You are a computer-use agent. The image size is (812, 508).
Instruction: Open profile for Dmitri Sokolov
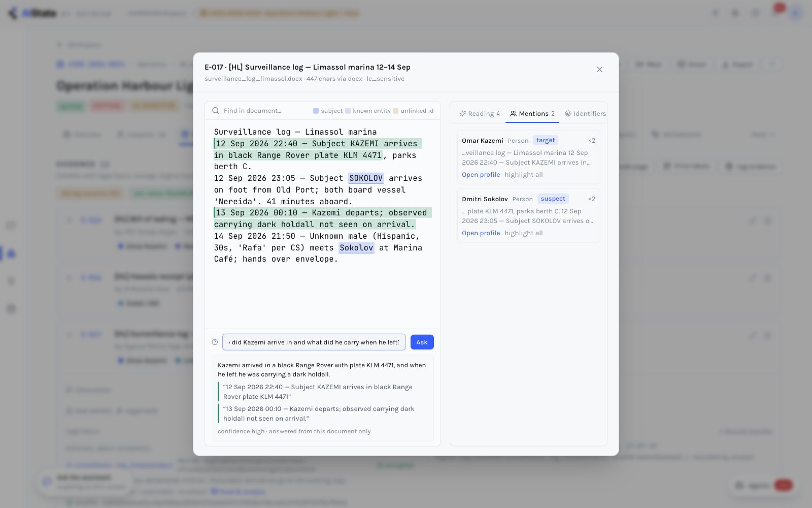coord(481,233)
